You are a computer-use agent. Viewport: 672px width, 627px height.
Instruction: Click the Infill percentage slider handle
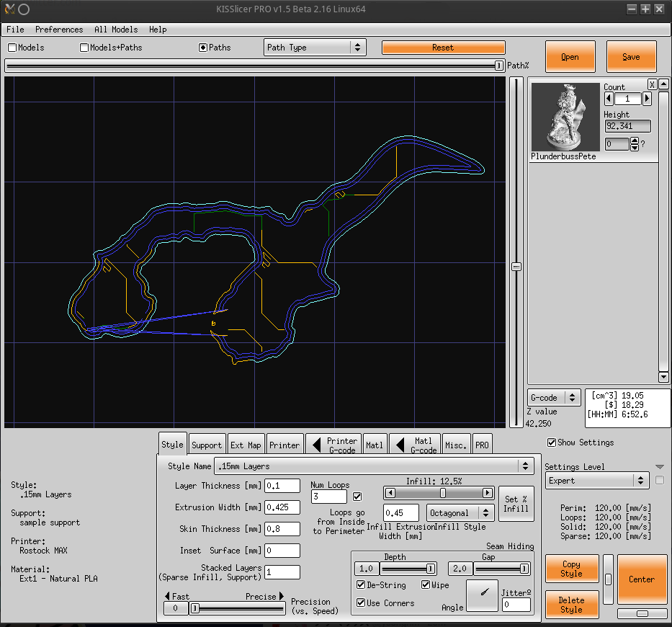tap(443, 493)
